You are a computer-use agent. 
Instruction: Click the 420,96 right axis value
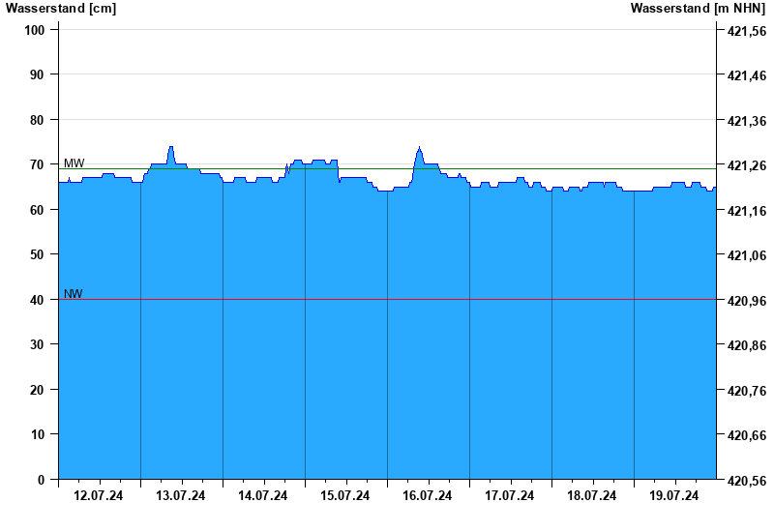point(747,301)
